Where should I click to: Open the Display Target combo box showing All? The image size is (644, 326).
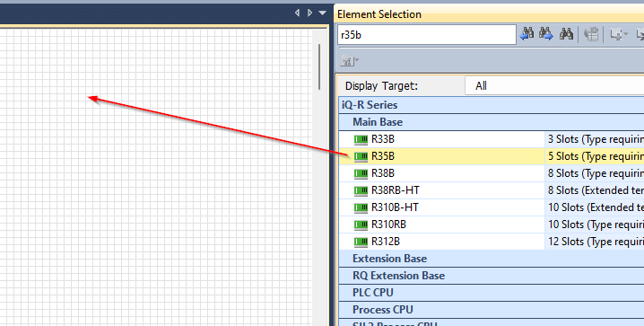coord(554,86)
